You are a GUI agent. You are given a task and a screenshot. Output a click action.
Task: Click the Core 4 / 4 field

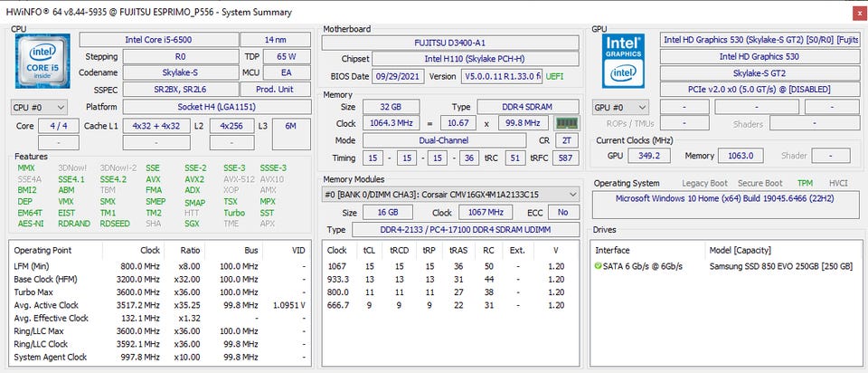coord(59,126)
